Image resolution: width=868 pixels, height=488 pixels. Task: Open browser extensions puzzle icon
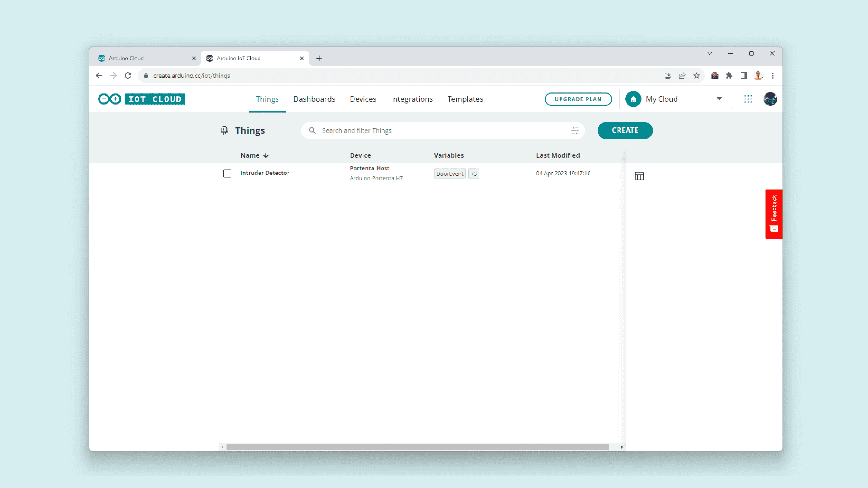coord(729,75)
